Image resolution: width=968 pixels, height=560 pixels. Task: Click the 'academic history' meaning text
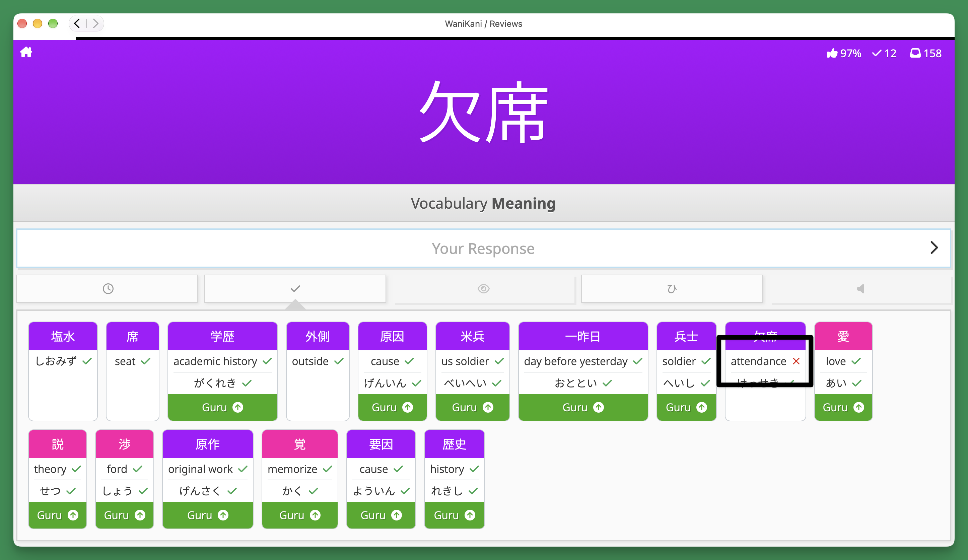(x=215, y=361)
